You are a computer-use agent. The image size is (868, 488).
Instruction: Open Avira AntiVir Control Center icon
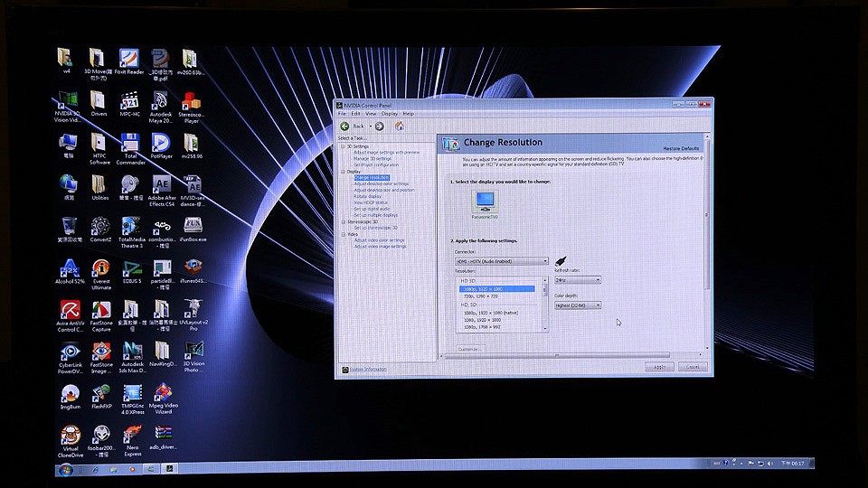[71, 316]
